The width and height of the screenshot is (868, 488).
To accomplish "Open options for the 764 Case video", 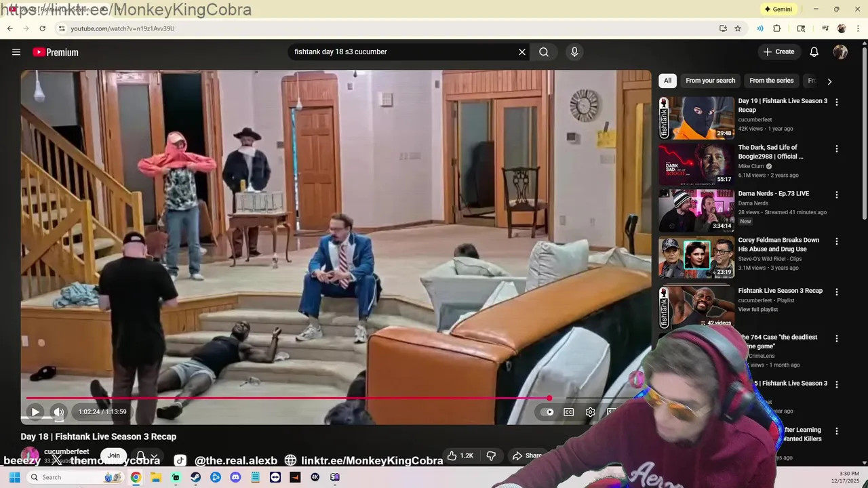I will pyautogui.click(x=837, y=338).
